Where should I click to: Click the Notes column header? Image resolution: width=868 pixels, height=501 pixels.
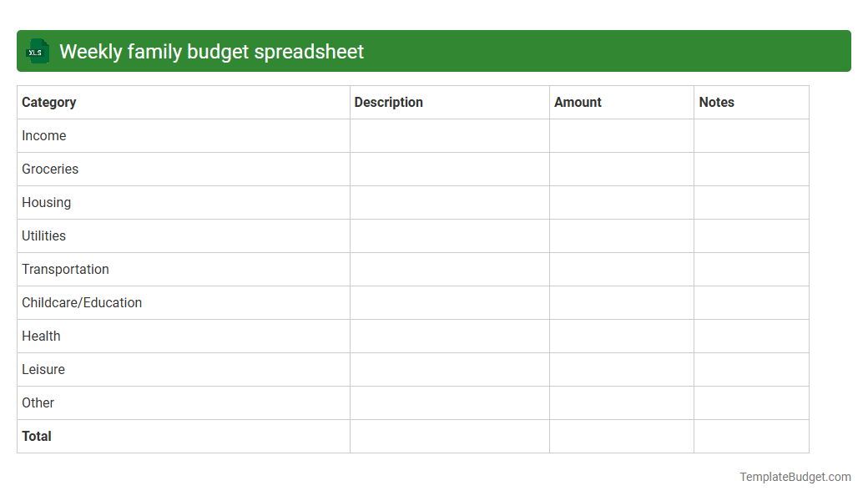pos(716,102)
